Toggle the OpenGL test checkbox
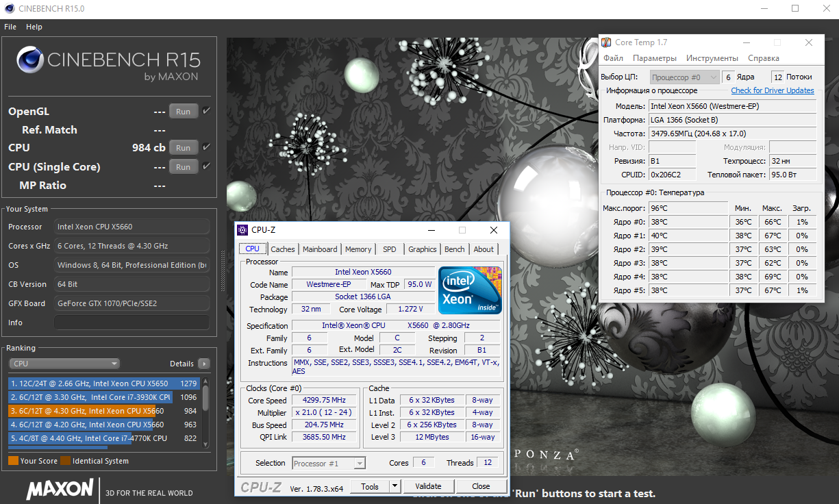Image resolution: width=839 pixels, height=504 pixels. click(x=206, y=111)
